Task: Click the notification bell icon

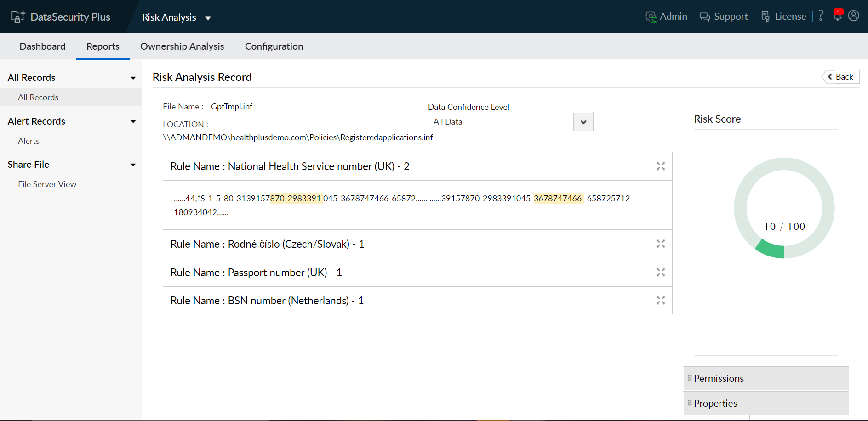Action: (x=837, y=16)
